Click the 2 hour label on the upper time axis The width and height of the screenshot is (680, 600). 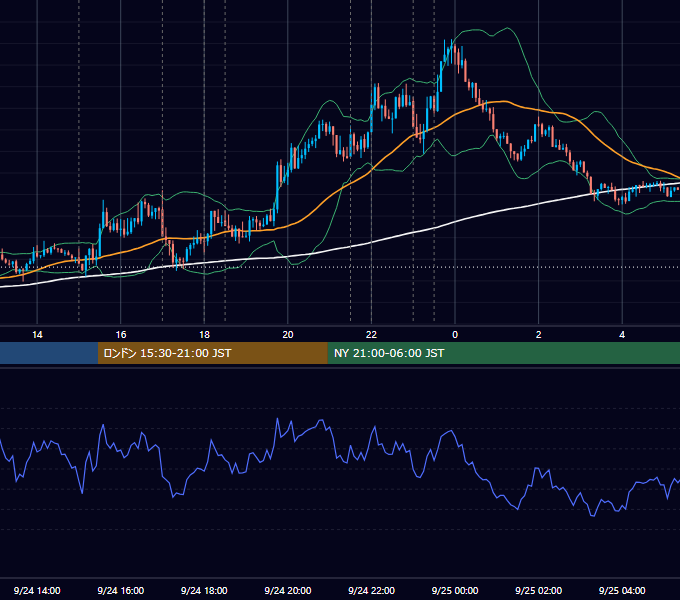point(539,335)
